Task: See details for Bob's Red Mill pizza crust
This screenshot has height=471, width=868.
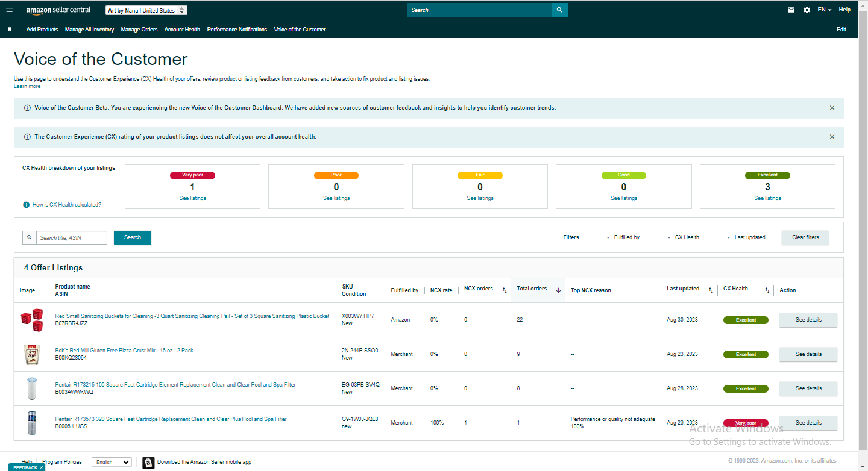Action: (x=808, y=354)
